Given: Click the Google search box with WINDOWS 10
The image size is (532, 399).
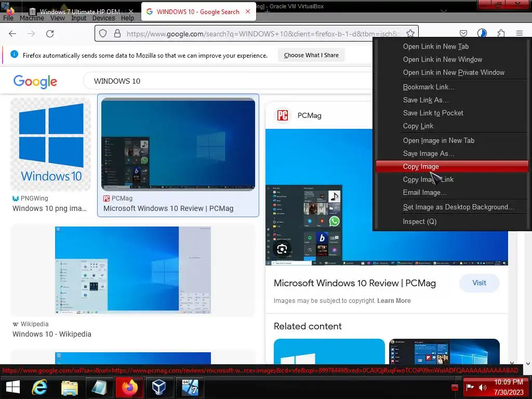Looking at the screenshot, I should tap(228, 81).
